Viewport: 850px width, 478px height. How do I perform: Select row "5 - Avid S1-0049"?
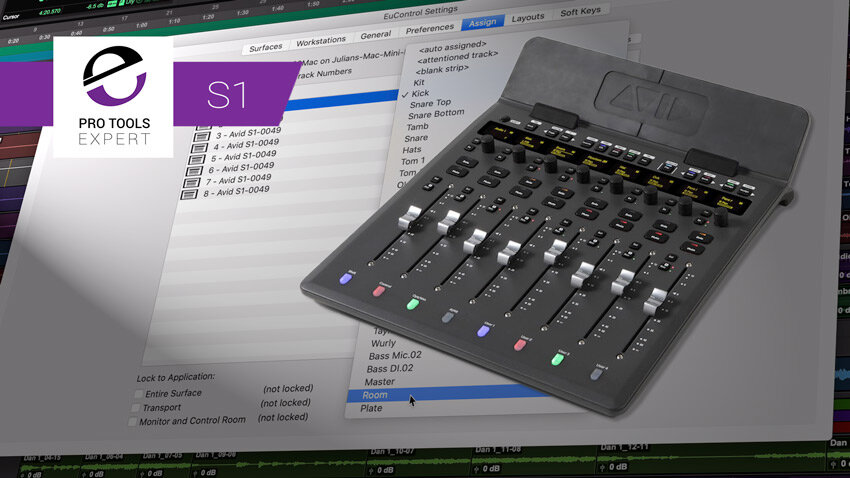243,157
